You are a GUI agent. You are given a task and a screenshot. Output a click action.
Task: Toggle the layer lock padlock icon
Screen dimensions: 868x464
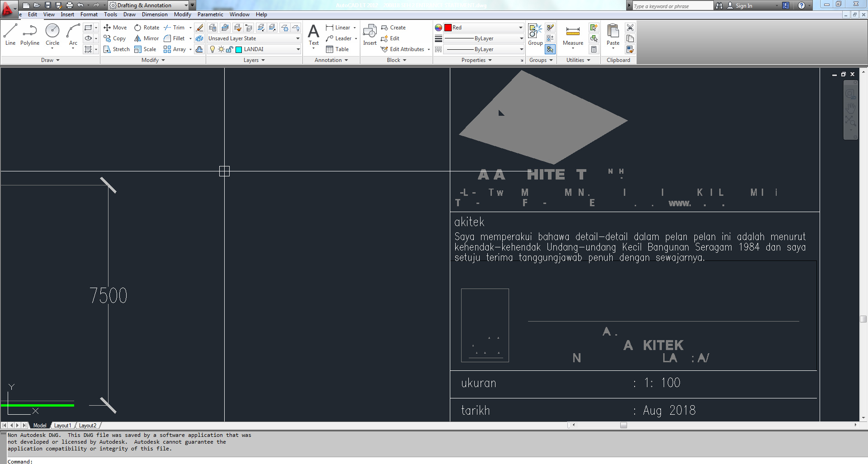(229, 49)
